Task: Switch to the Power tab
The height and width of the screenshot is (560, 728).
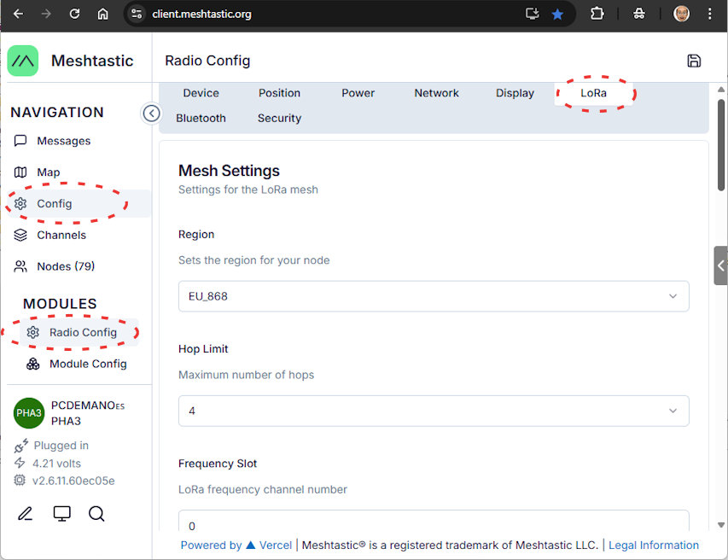Action: point(358,93)
